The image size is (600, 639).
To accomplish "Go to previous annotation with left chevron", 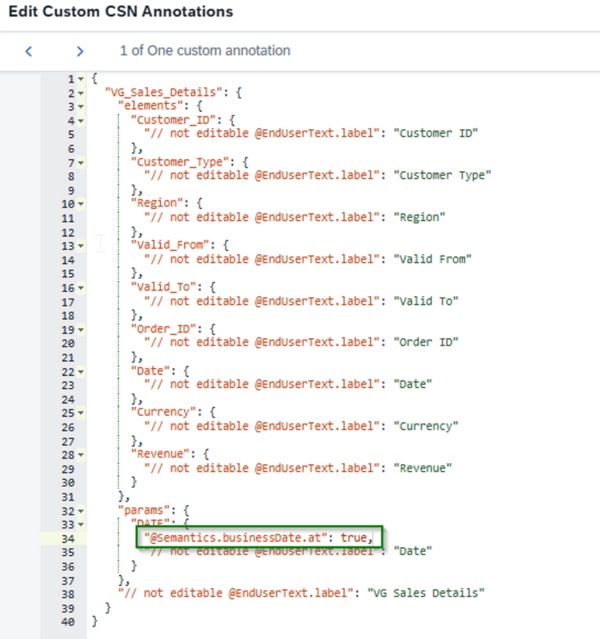I will point(29,50).
